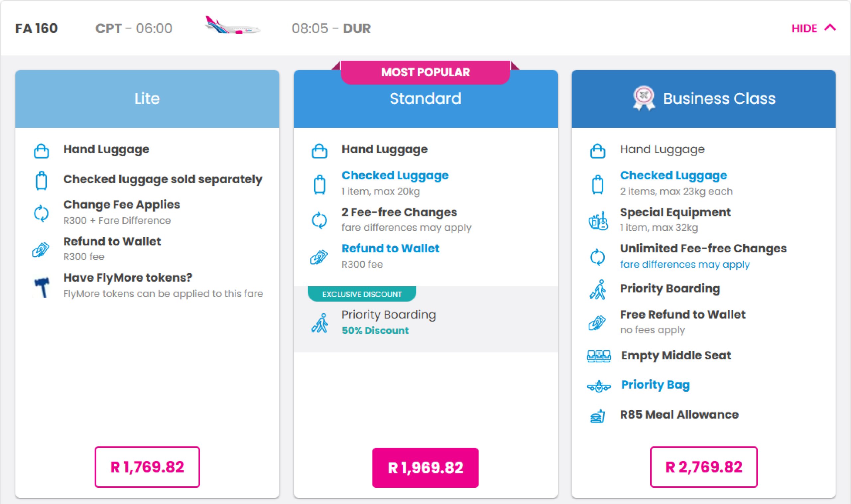Click the FlyMore tokens hammer icon
The image size is (851, 504).
[42, 287]
